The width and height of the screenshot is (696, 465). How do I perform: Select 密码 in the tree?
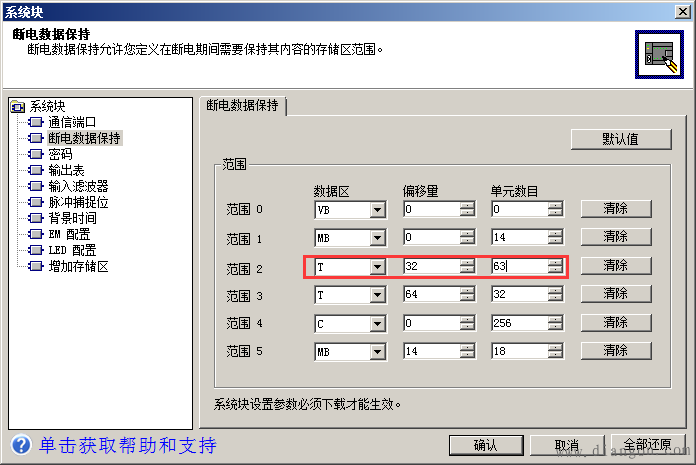[x=60, y=154]
